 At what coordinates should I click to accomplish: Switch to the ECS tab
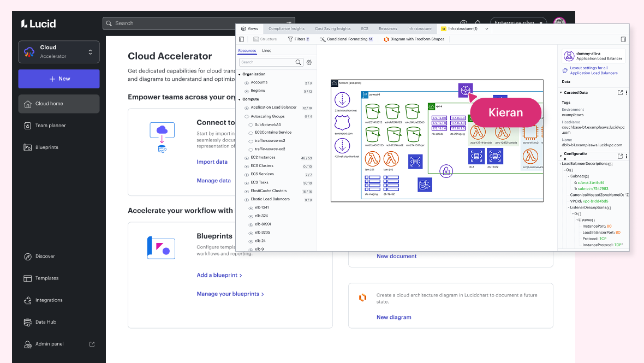coord(365,29)
